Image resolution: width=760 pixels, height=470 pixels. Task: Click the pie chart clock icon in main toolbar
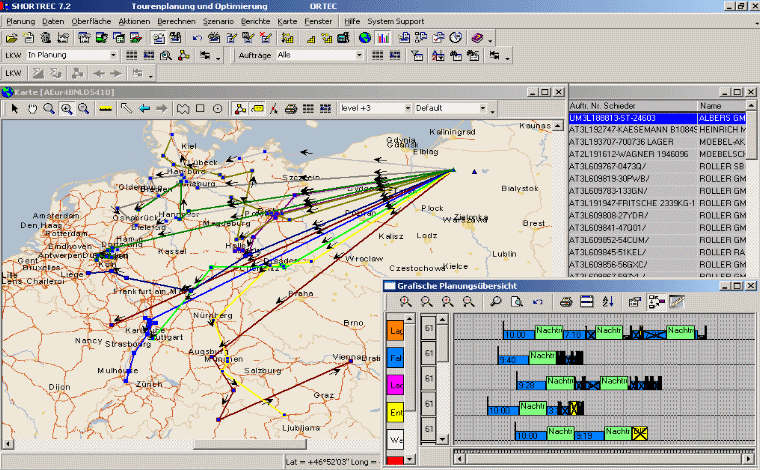click(455, 38)
